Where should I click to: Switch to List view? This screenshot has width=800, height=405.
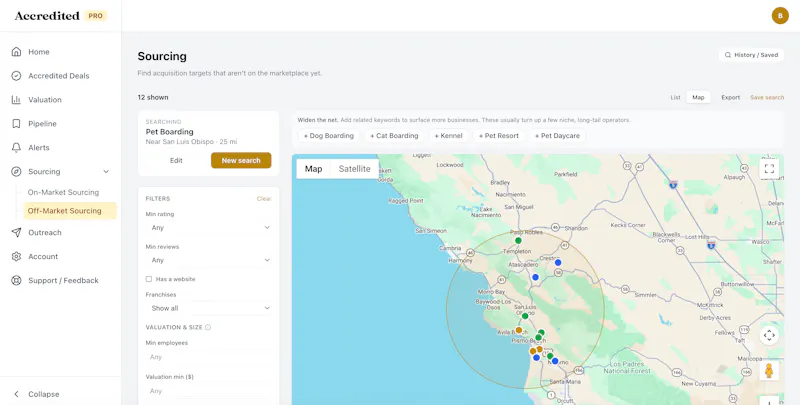(675, 97)
